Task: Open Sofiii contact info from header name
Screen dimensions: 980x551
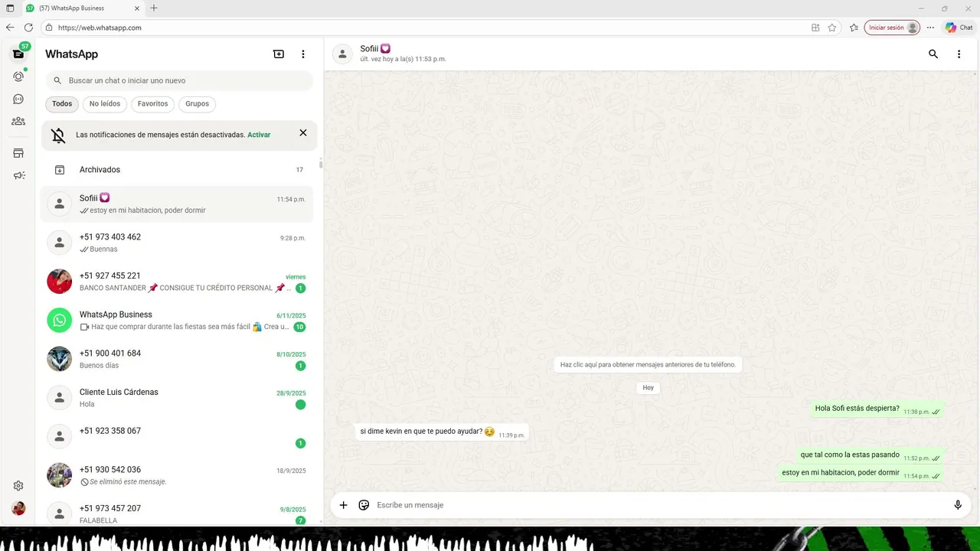Action: [375, 49]
